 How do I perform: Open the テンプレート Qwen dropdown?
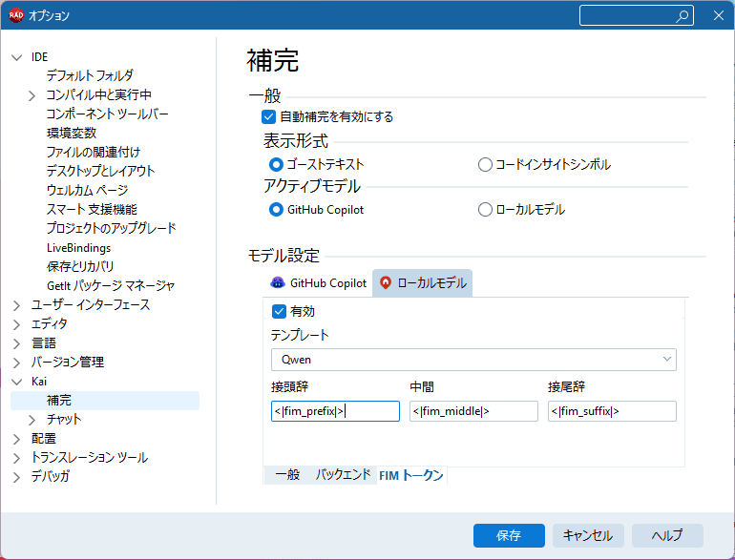(x=473, y=360)
